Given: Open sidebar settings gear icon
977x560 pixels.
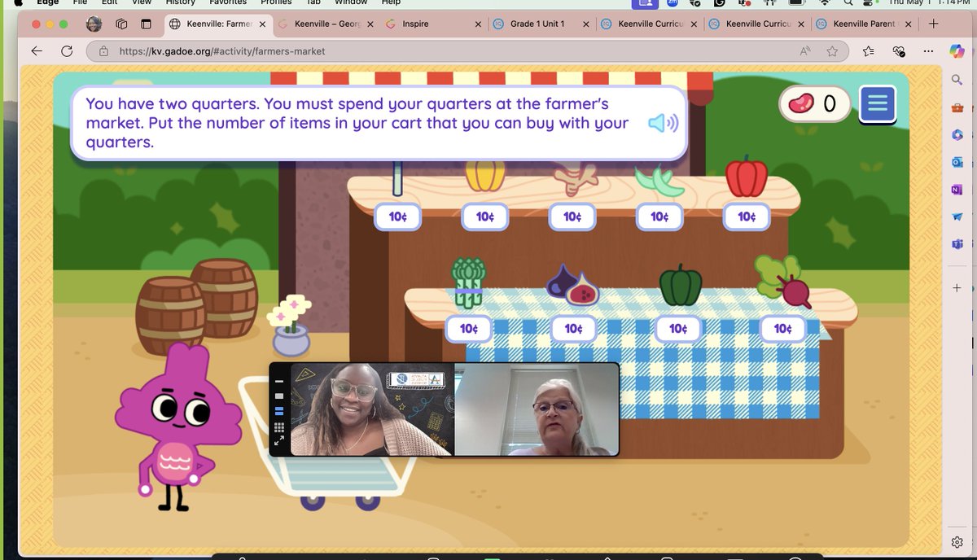Looking at the screenshot, I should click(x=957, y=542).
